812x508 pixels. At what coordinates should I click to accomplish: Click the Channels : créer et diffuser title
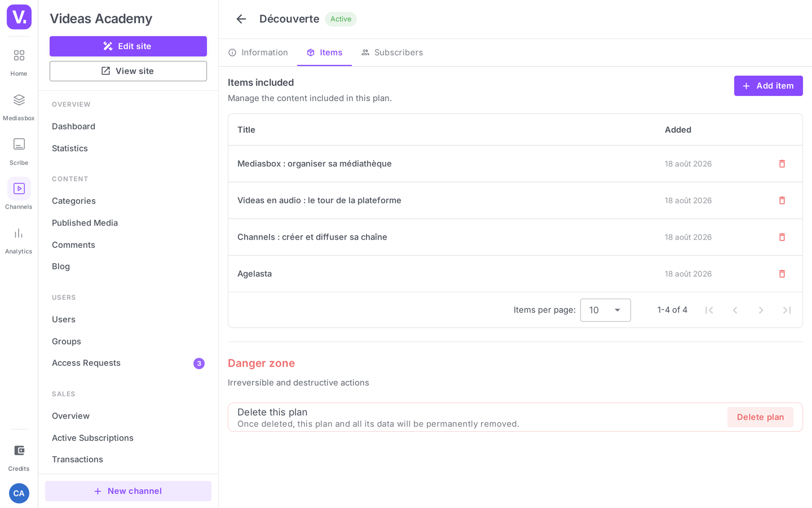click(x=312, y=237)
